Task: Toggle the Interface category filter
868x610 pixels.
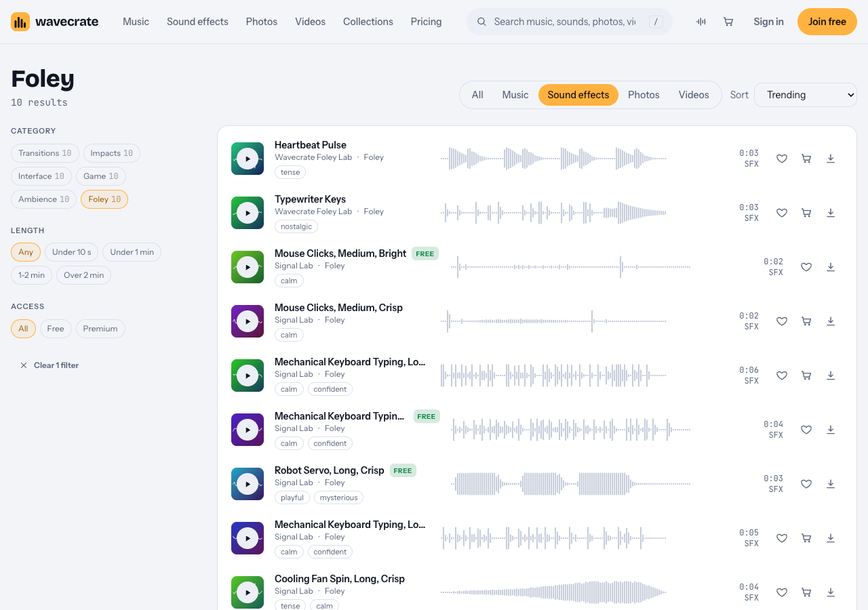Action: tap(41, 176)
